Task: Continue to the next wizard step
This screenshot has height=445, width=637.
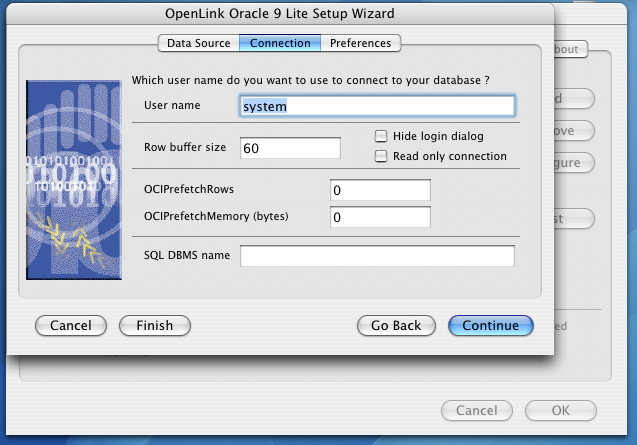Action: 491,326
